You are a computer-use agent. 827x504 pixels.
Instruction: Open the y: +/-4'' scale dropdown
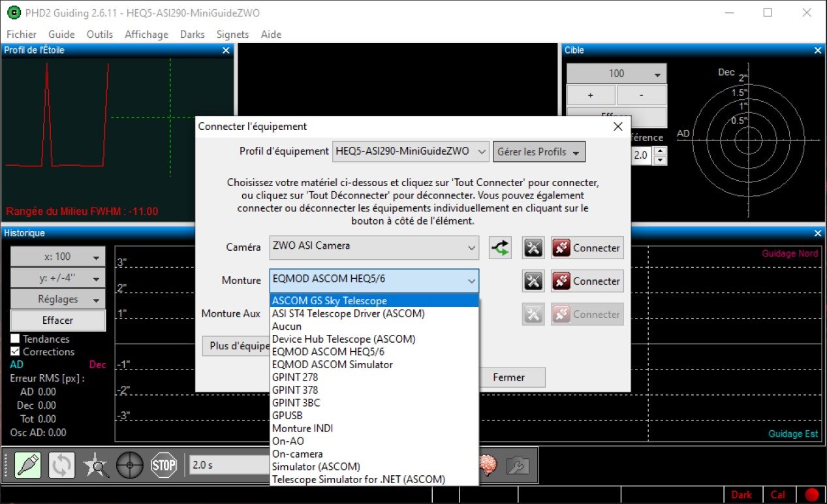click(57, 278)
